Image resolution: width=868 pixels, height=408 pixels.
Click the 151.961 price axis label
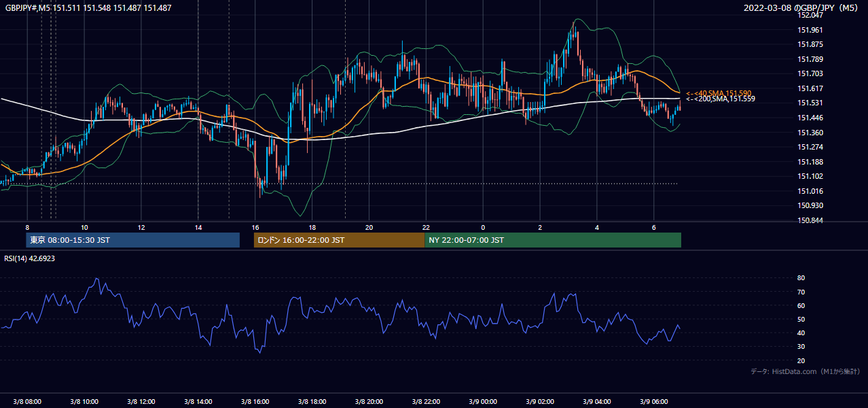pyautogui.click(x=811, y=30)
